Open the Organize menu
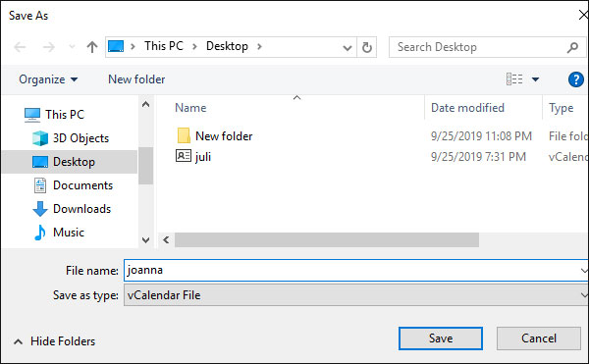 [x=48, y=79]
